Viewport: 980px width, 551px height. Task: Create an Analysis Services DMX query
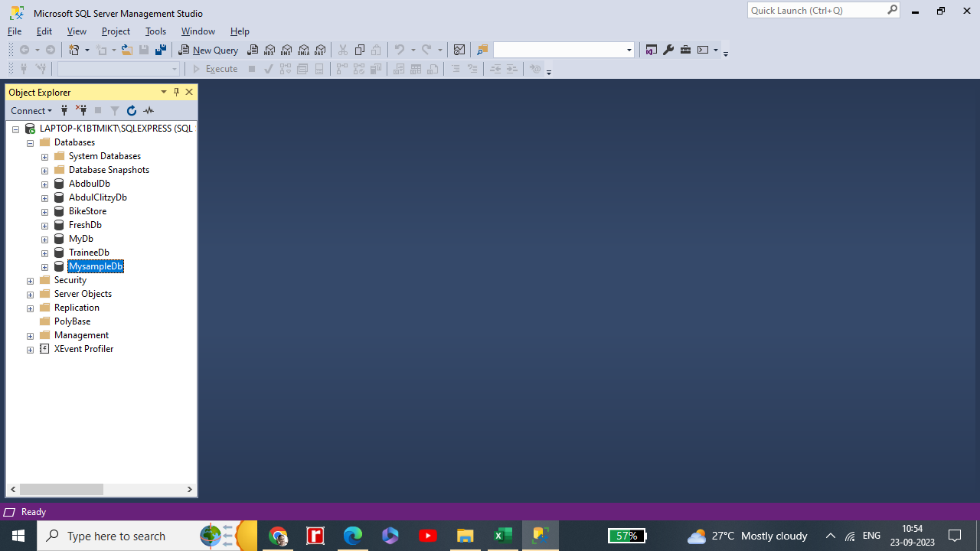click(x=286, y=50)
